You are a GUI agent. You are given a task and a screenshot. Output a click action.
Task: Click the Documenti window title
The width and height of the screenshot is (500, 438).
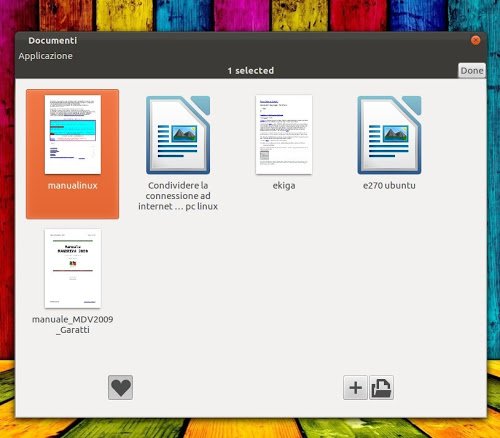click(53, 41)
